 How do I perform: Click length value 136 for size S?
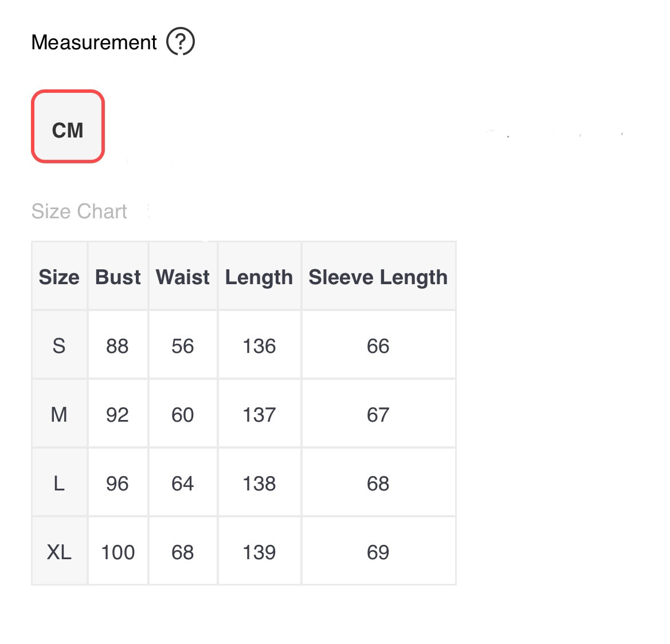pos(259,346)
